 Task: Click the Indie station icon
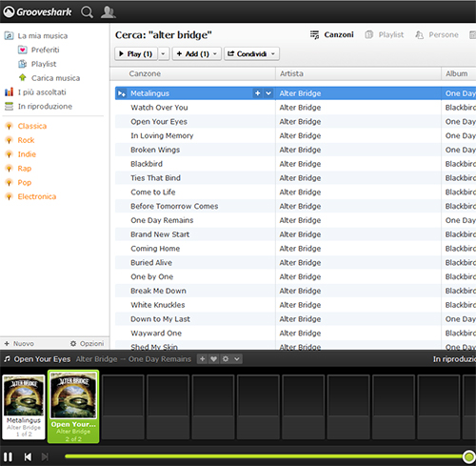[9, 154]
